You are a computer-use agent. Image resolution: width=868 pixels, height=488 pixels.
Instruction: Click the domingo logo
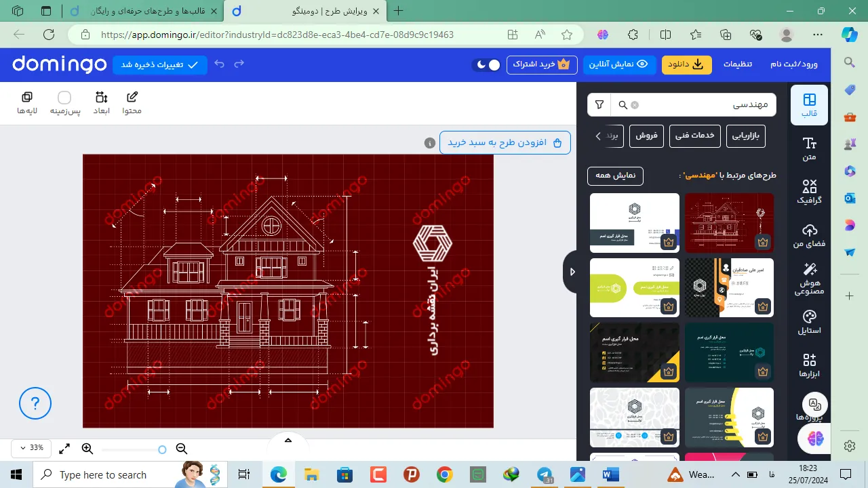point(59,64)
